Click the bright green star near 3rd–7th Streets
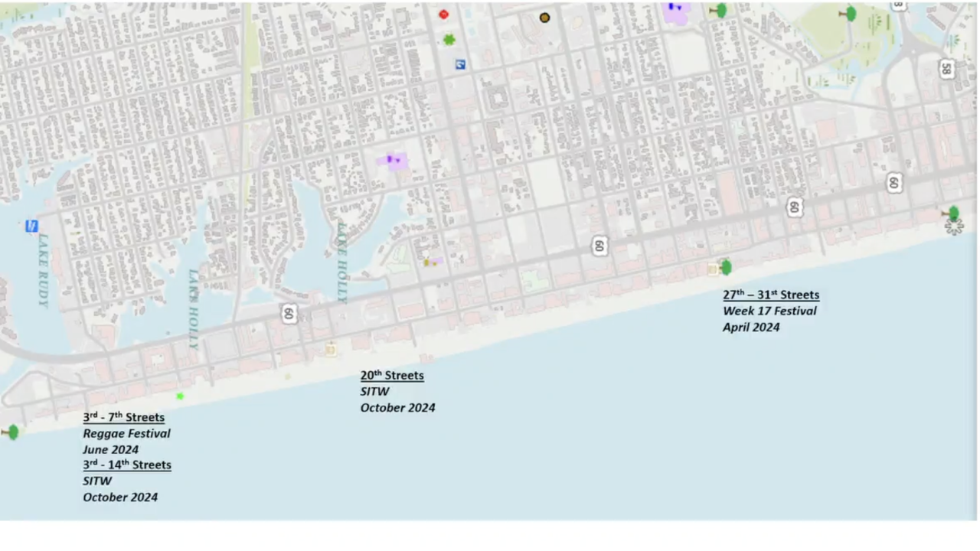The image size is (980, 551). [x=180, y=396]
